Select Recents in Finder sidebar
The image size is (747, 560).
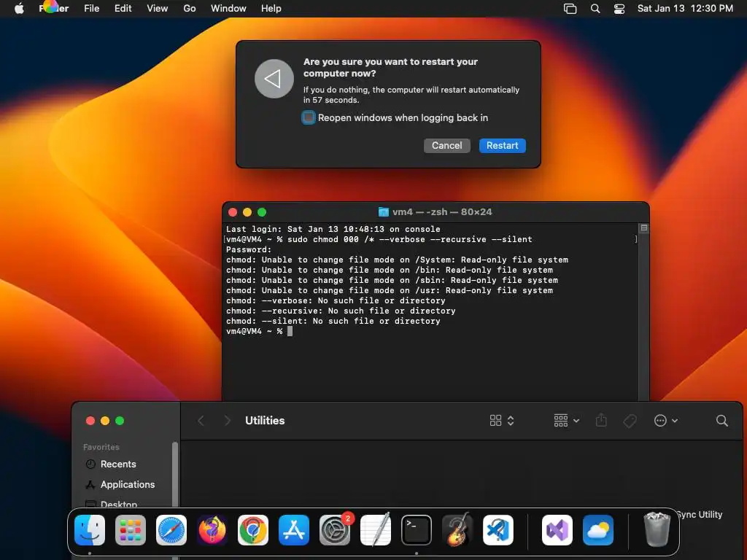(118, 464)
